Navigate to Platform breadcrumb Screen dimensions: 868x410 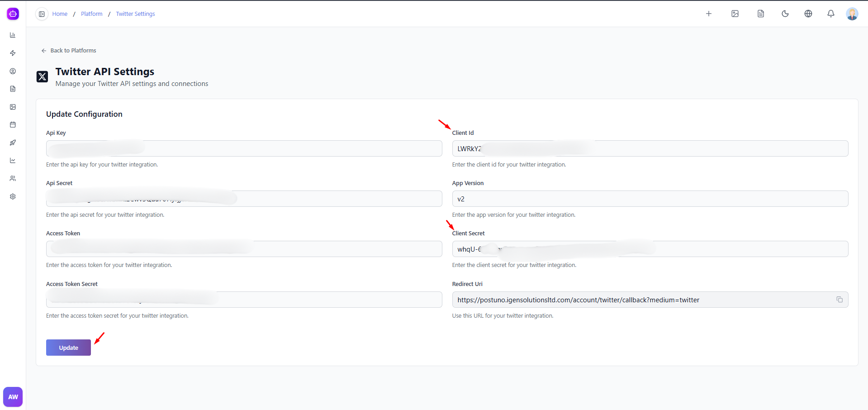click(91, 14)
